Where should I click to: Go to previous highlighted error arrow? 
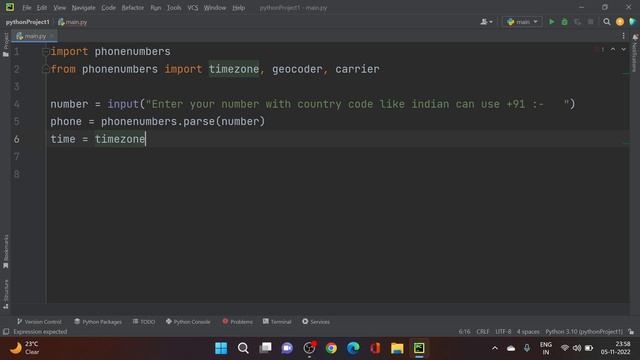pyautogui.click(x=613, y=49)
